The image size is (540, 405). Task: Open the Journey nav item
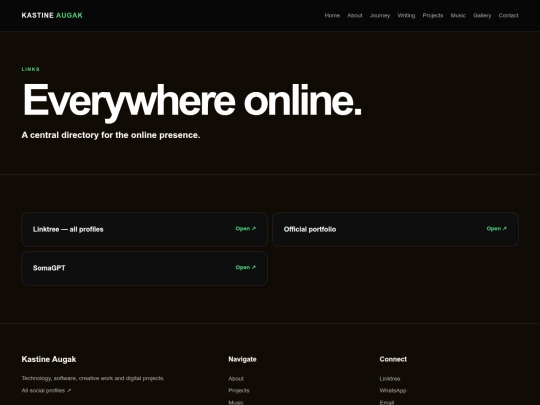(x=380, y=15)
